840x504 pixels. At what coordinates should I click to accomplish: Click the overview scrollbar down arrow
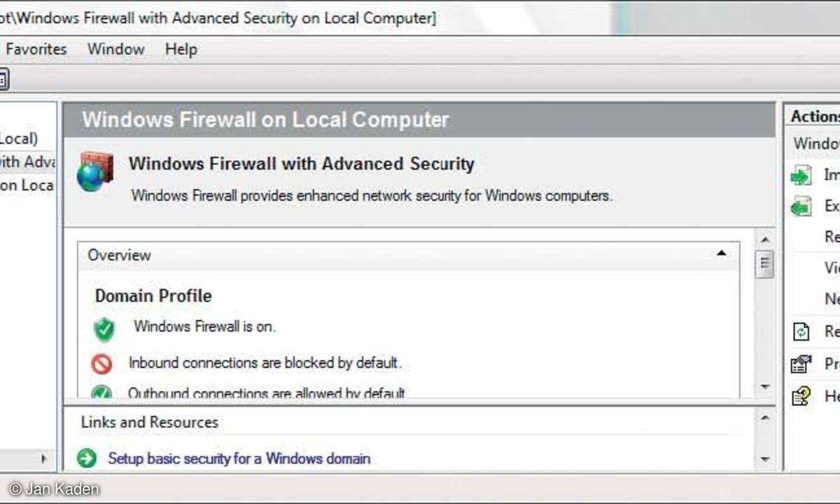point(765,386)
